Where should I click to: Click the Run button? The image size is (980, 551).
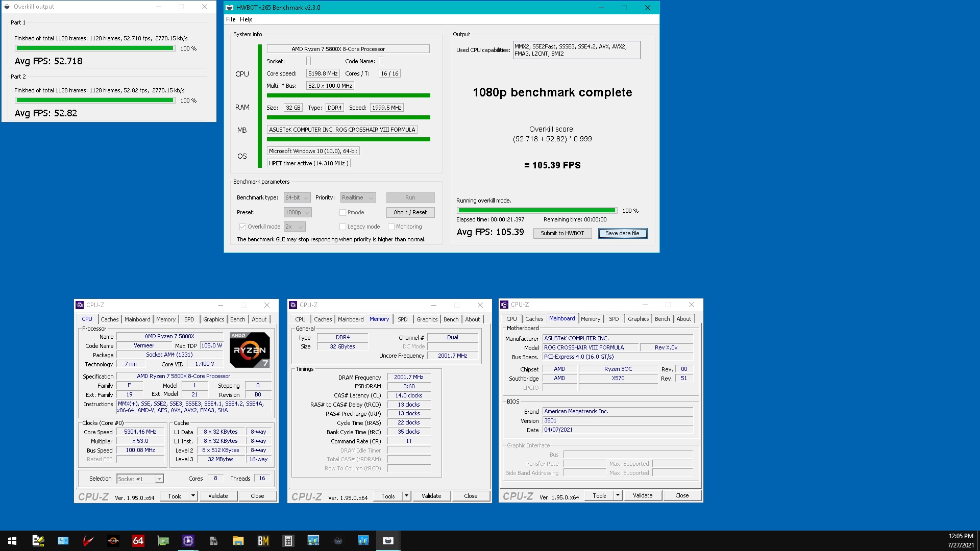click(410, 198)
